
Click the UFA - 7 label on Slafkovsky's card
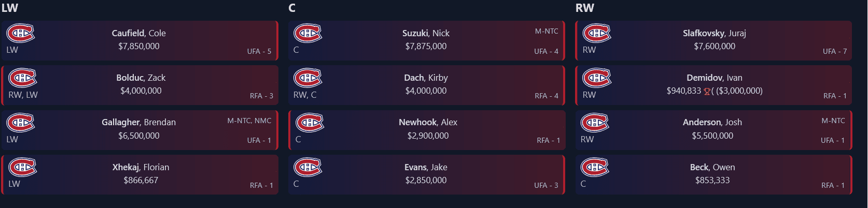(x=835, y=51)
